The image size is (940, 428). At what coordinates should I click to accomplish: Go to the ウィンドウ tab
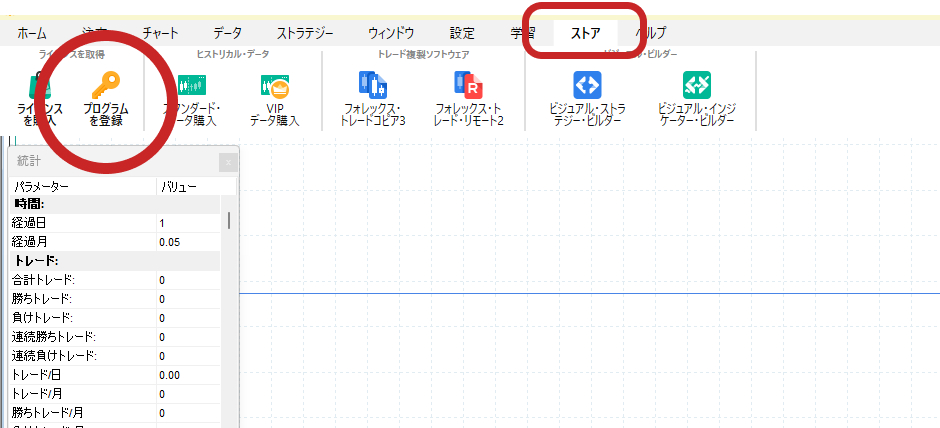pos(391,33)
